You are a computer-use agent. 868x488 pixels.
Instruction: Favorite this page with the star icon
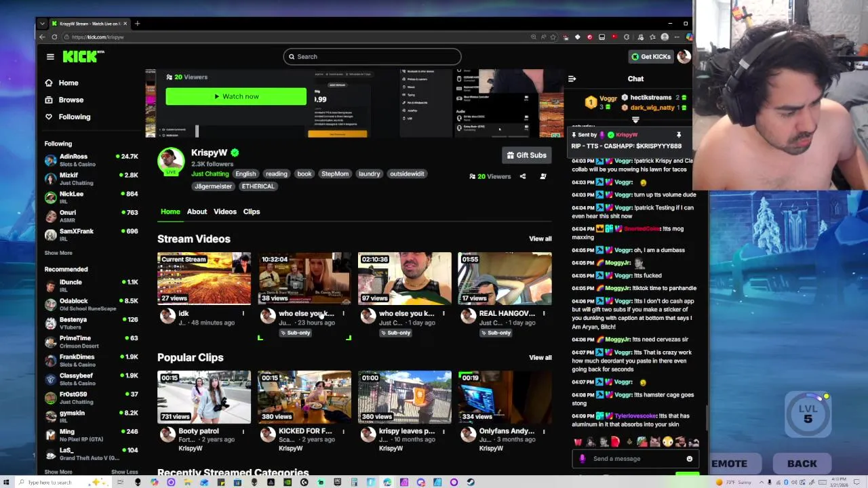pyautogui.click(x=553, y=37)
